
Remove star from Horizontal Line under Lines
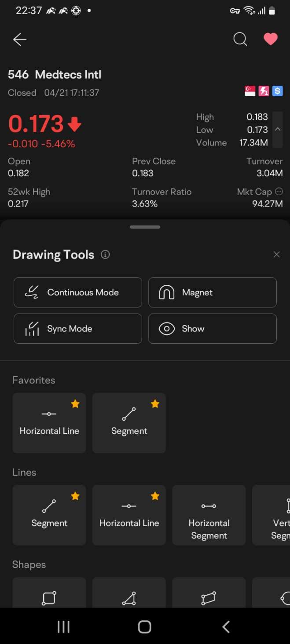coord(155,496)
